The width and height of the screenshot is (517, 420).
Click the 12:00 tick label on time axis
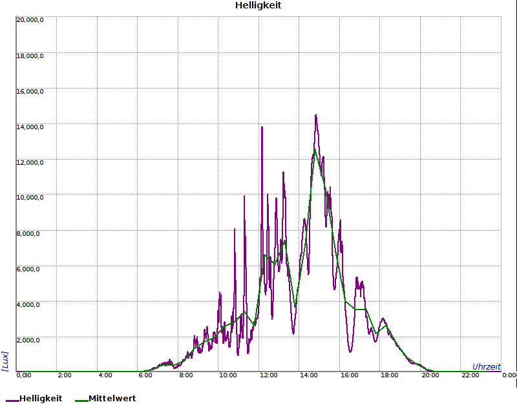268,375
